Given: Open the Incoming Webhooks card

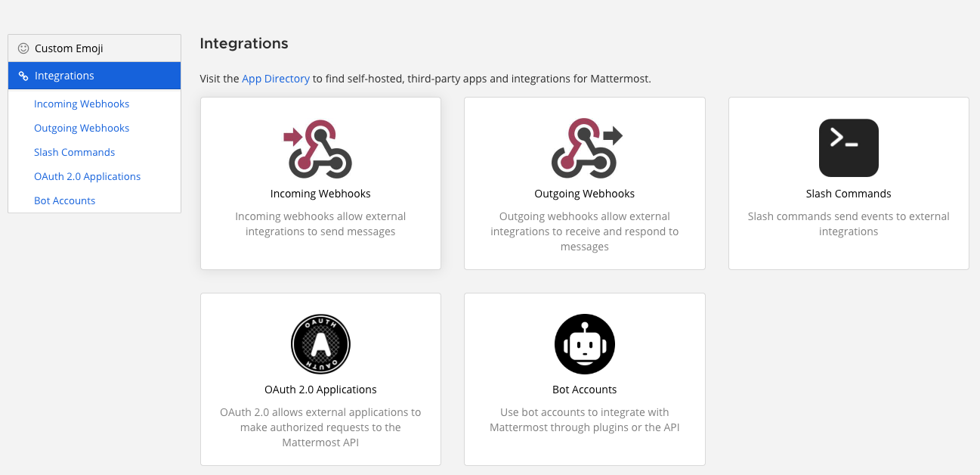Looking at the screenshot, I should click(x=320, y=183).
